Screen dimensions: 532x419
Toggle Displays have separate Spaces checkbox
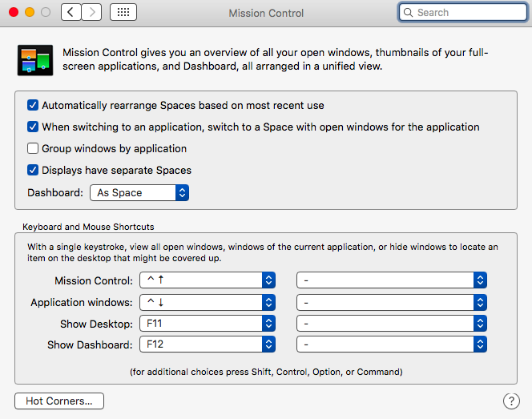33,170
